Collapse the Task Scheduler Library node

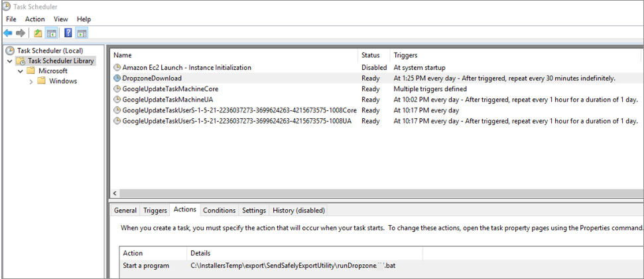click(x=9, y=61)
